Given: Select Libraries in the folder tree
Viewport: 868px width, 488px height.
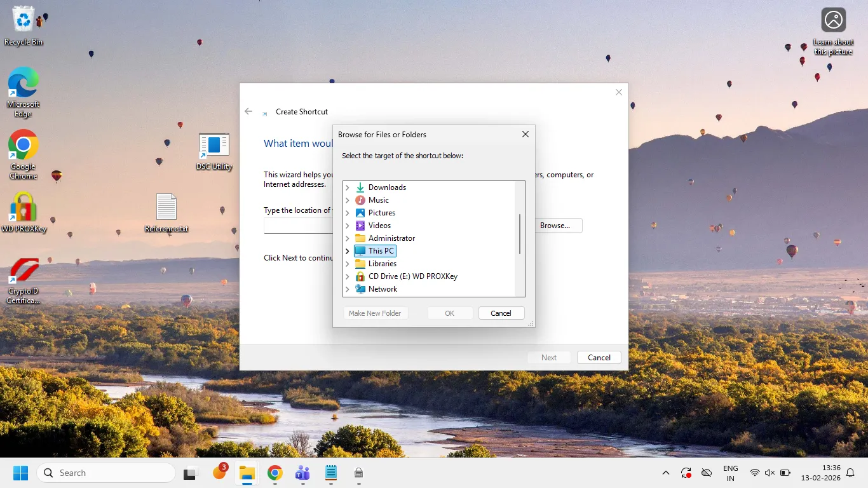Looking at the screenshot, I should coord(382,264).
